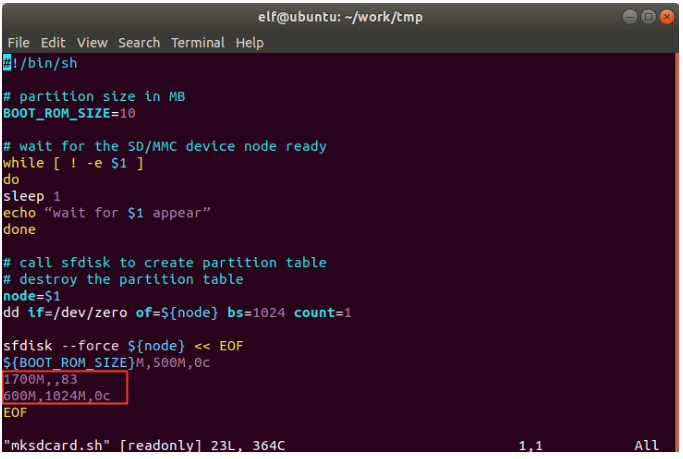Click the elf@ubuntu window title bar
683x459 pixels.
tap(341, 17)
